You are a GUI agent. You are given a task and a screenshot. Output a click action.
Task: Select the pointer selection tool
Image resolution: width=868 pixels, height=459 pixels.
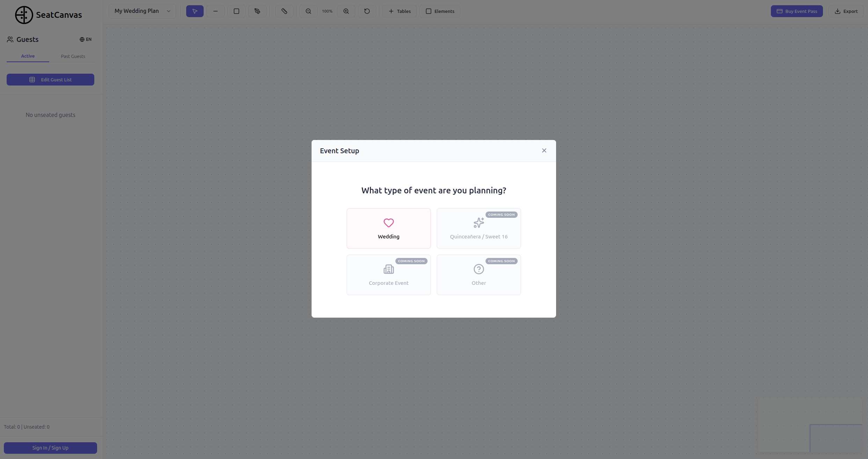coord(195,11)
